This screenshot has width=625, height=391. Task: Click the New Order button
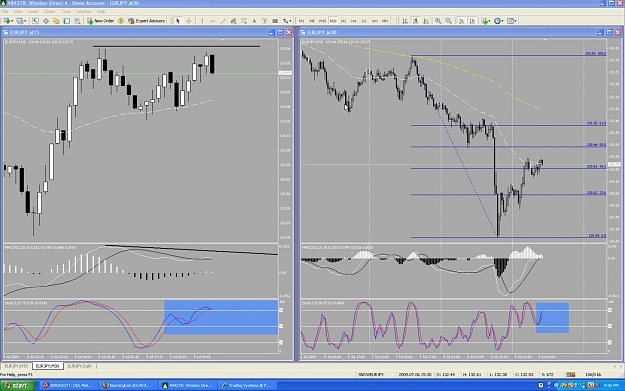point(100,21)
